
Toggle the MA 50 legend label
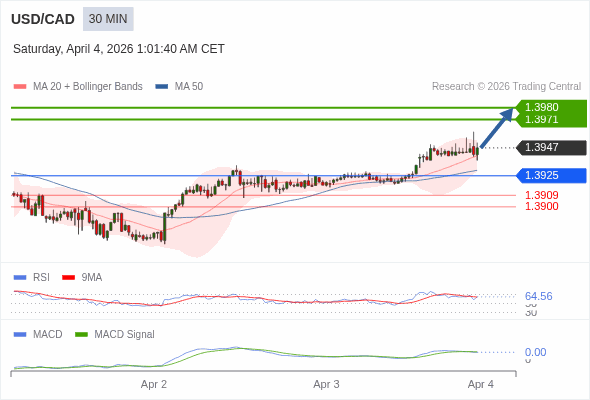(x=189, y=87)
